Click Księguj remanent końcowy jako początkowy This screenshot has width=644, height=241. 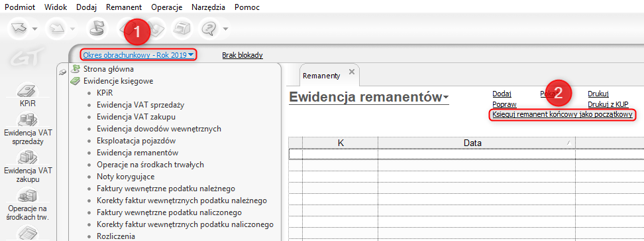point(563,114)
